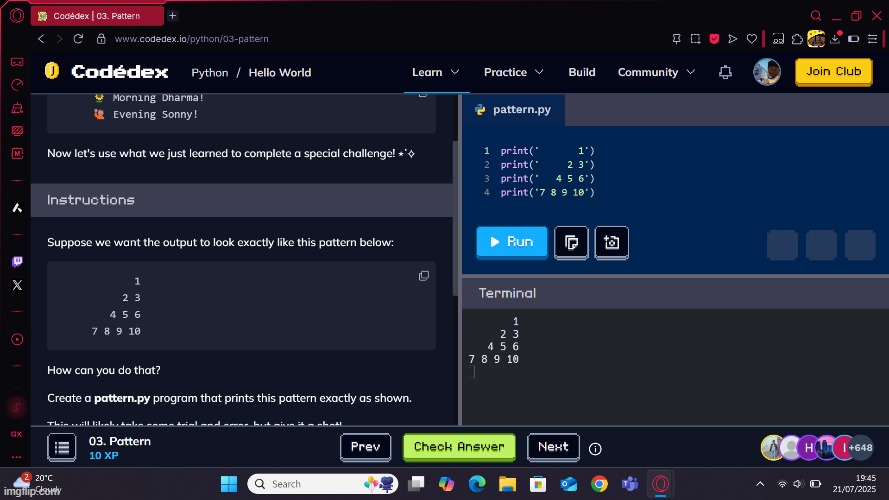The height and width of the screenshot is (500, 889).
Task: Open sidebar more options (three dots)
Action: (x=16, y=456)
